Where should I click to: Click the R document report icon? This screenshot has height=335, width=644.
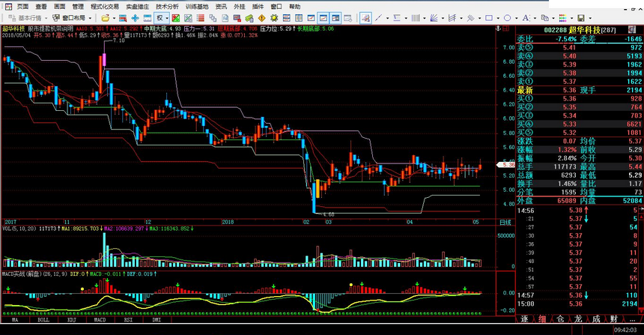click(225, 18)
